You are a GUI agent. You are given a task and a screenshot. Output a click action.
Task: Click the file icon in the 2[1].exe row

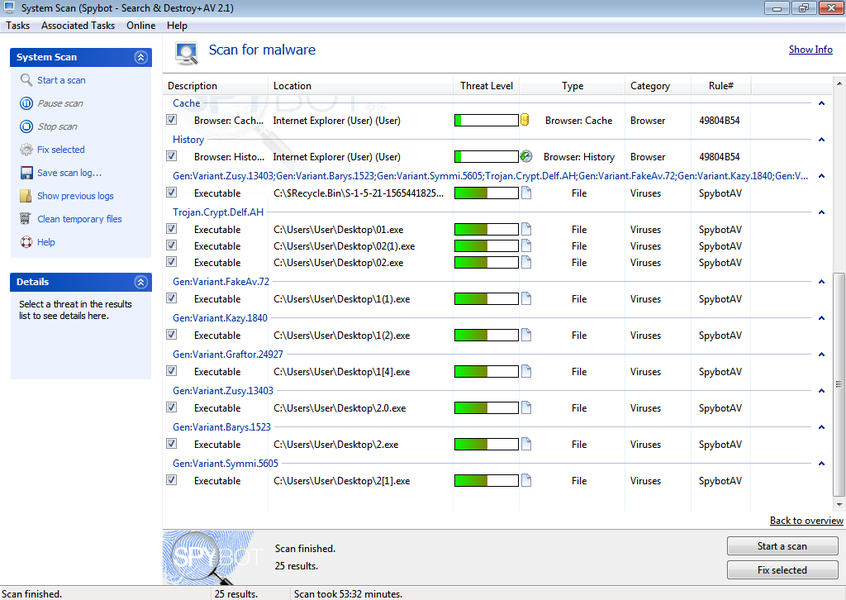point(526,480)
